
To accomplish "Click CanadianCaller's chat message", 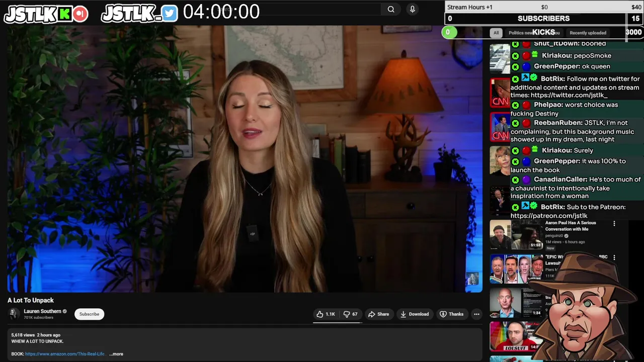I will pos(576,188).
